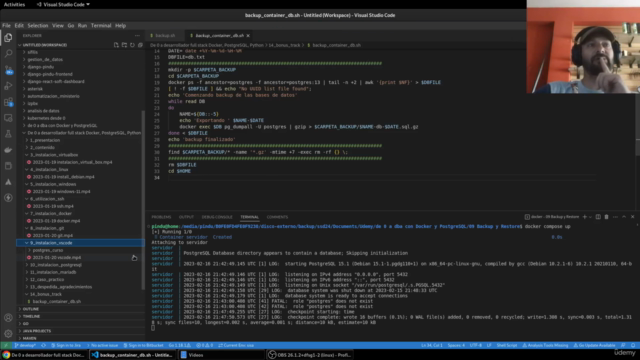Open the Help menu
The width and height of the screenshot is (640, 360).
tap(120, 25)
